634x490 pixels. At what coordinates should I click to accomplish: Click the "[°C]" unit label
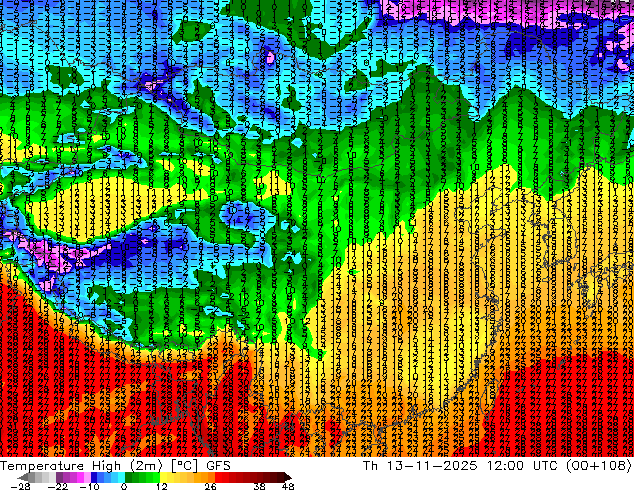(184, 466)
